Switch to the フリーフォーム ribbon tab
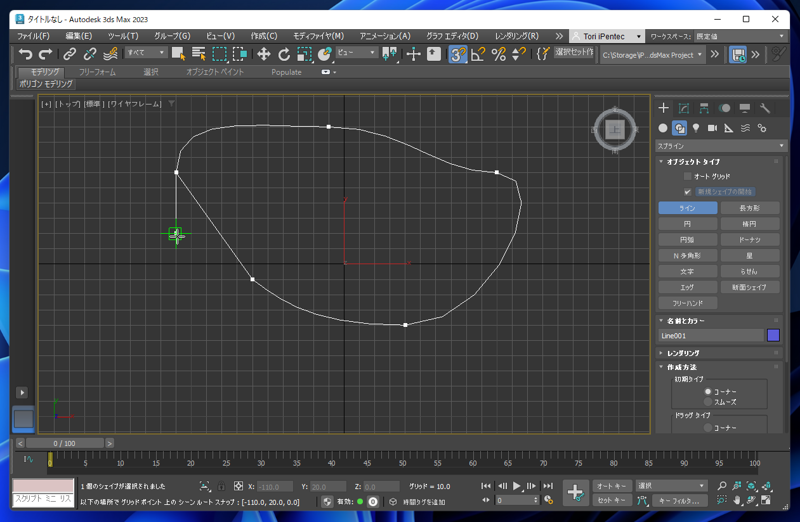The image size is (800, 522). tap(97, 72)
